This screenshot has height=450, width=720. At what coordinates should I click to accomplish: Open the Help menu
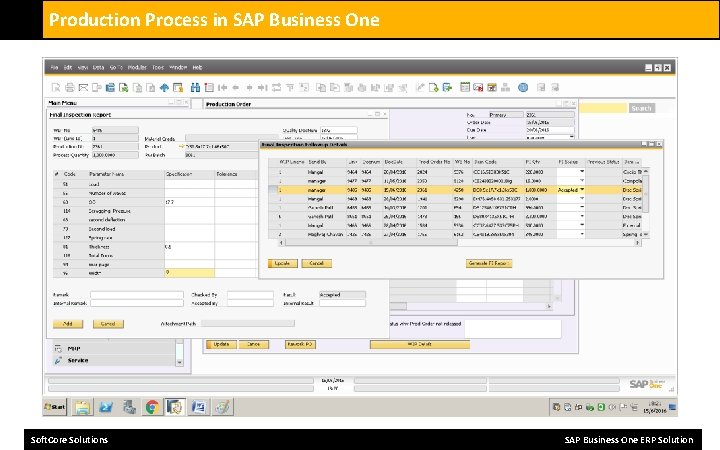pos(197,68)
